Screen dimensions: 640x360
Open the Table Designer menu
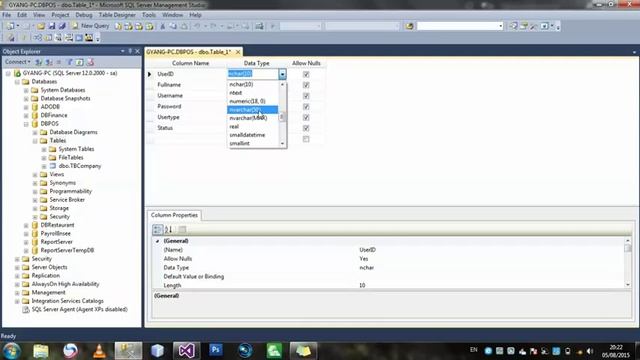(117, 15)
